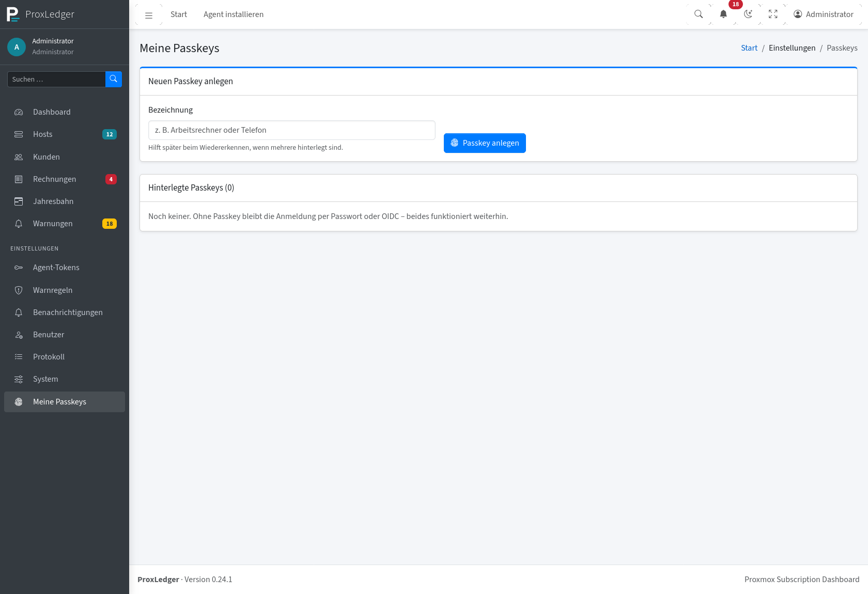This screenshot has height=594, width=868.
Task: Open Agent installieren in the top bar
Action: coord(234,14)
